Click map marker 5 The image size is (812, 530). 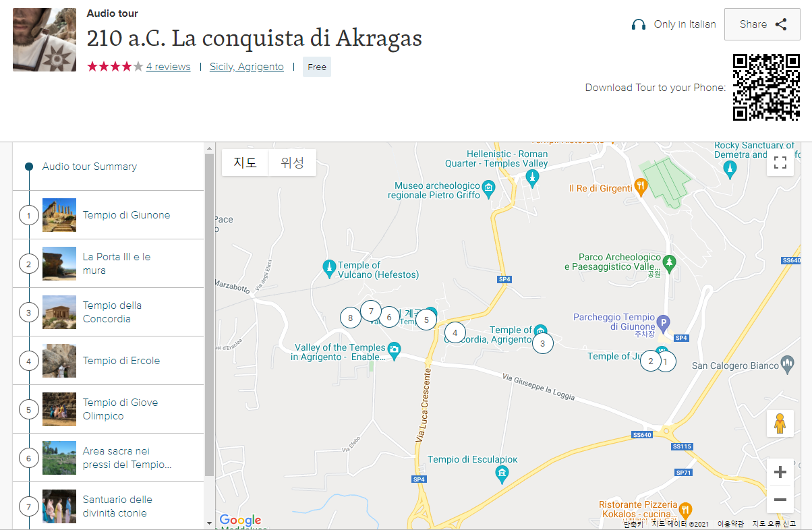pos(426,320)
